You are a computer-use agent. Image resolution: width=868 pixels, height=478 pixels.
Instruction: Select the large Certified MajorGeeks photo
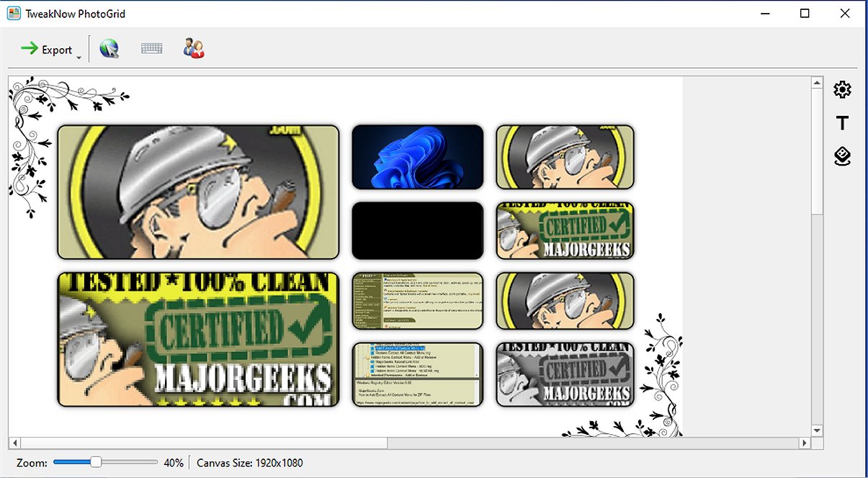click(x=198, y=338)
